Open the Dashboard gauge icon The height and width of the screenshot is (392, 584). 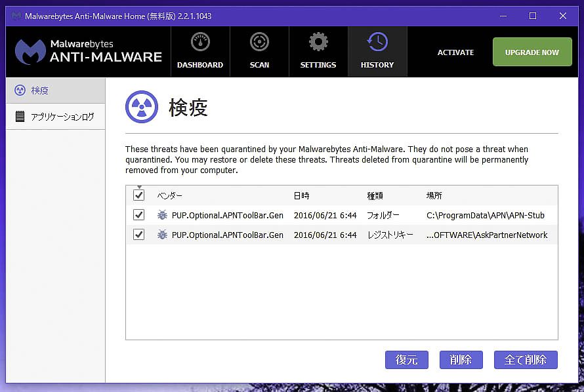tap(200, 42)
